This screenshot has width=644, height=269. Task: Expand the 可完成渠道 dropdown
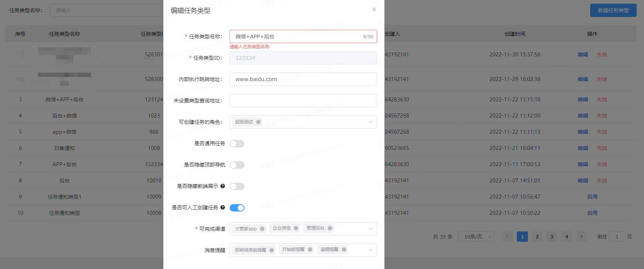point(370,229)
